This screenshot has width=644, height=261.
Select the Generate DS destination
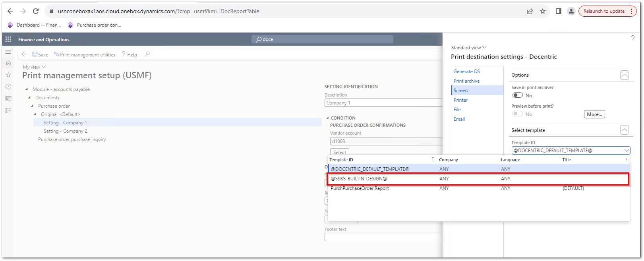(467, 72)
